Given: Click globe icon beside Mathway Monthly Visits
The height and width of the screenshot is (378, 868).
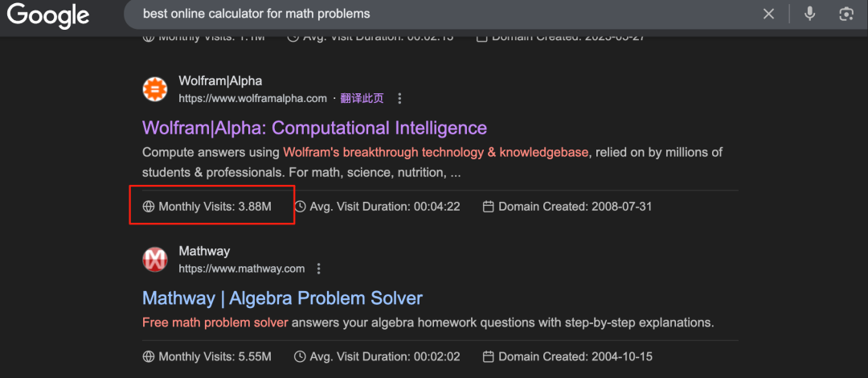Looking at the screenshot, I should click(x=149, y=356).
